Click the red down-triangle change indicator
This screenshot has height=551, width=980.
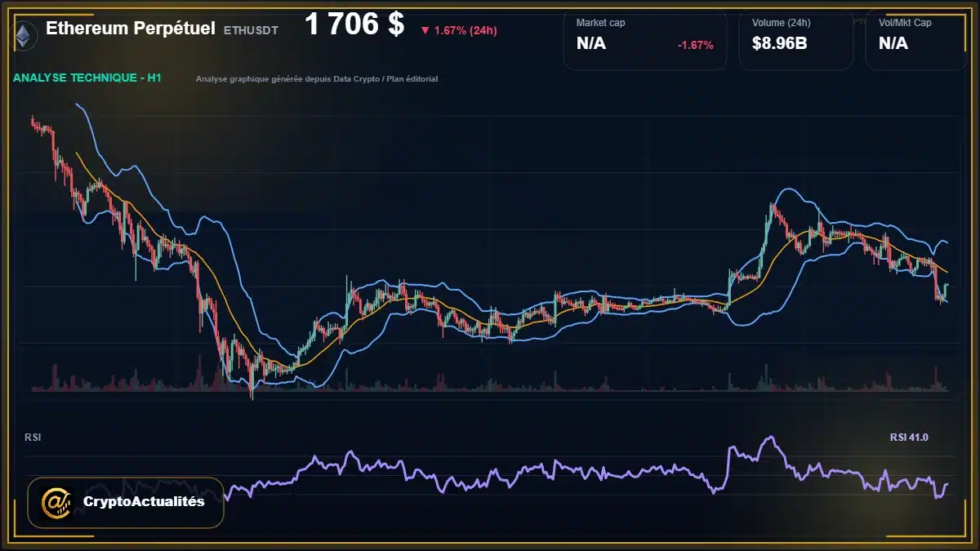425,30
